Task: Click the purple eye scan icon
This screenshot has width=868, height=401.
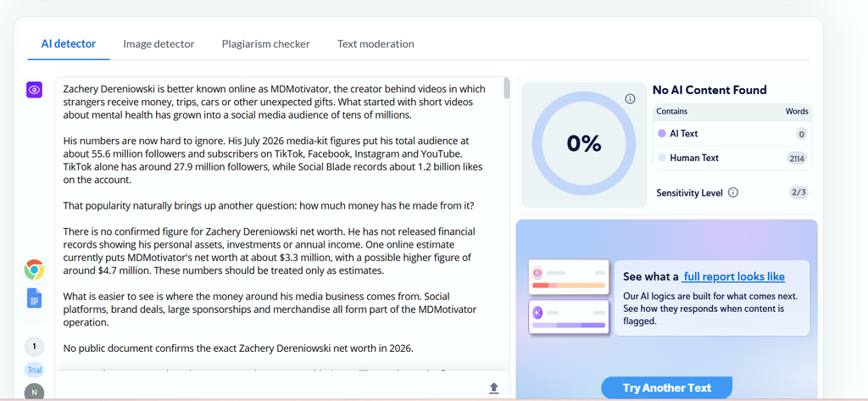Action: tap(34, 90)
